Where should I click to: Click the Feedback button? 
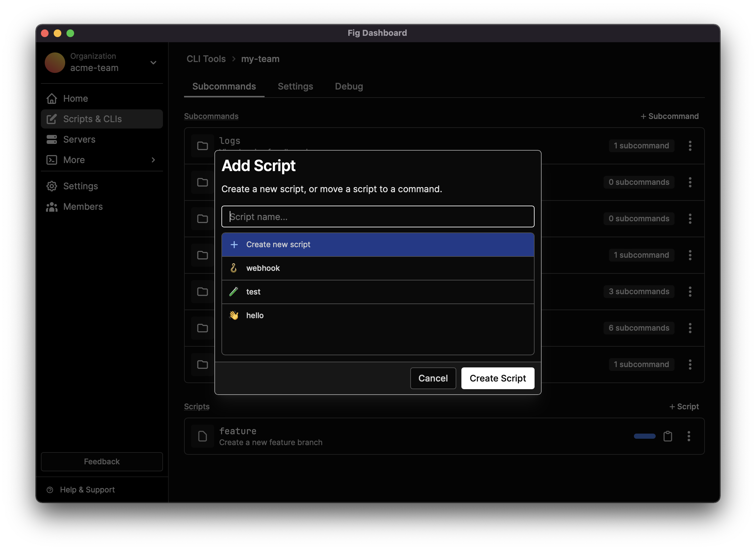[x=102, y=462]
